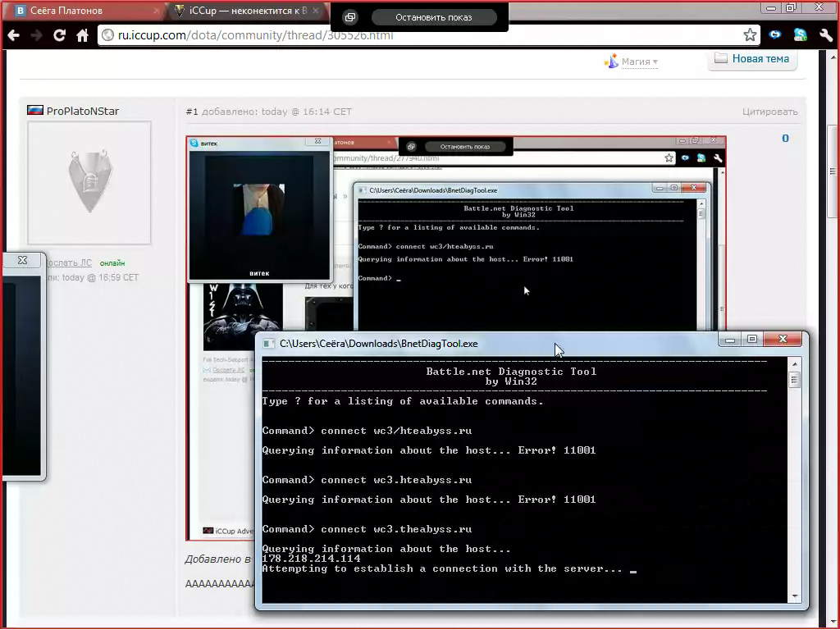Click the embedded screenshot's bookmark star icon
This screenshot has height=630, width=840.
pyautogui.click(x=669, y=158)
